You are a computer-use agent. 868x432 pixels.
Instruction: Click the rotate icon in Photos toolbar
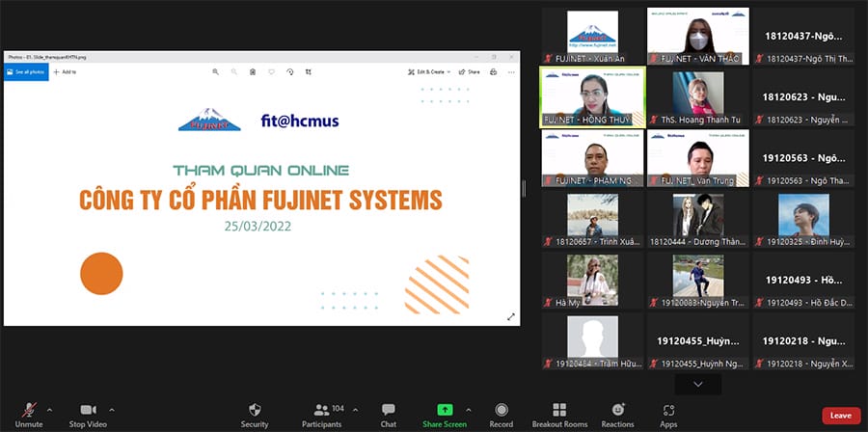tap(289, 72)
